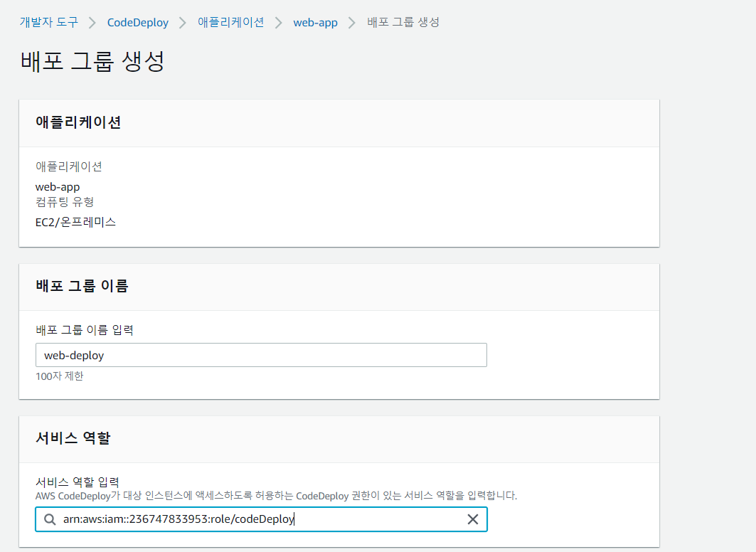Click the 배포 그룹 이름 입력 label
This screenshot has width=756, height=552.
(x=85, y=330)
